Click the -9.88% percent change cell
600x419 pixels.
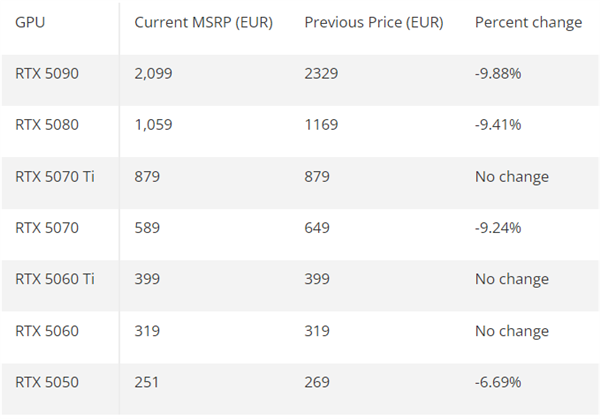500,73
